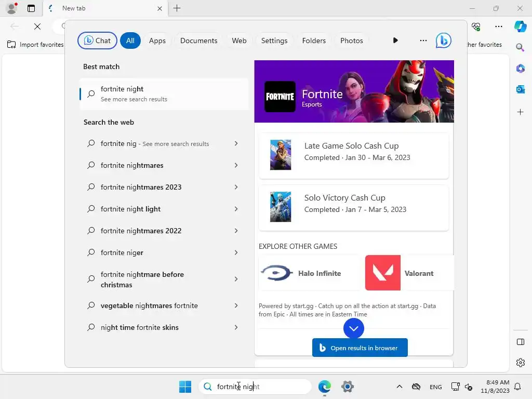Screen dimensions: 532x399
Task: Open Settings gear app in taskbar
Action: 348,387
